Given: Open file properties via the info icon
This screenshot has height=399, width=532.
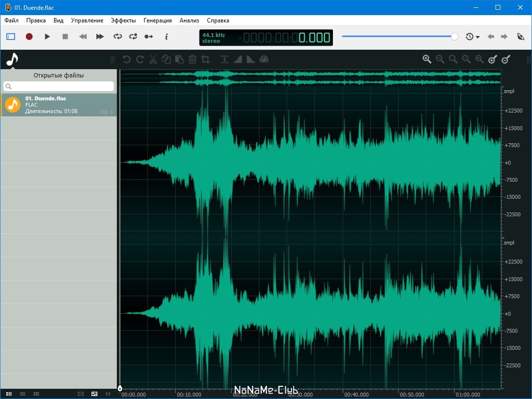Looking at the screenshot, I should 166,37.
